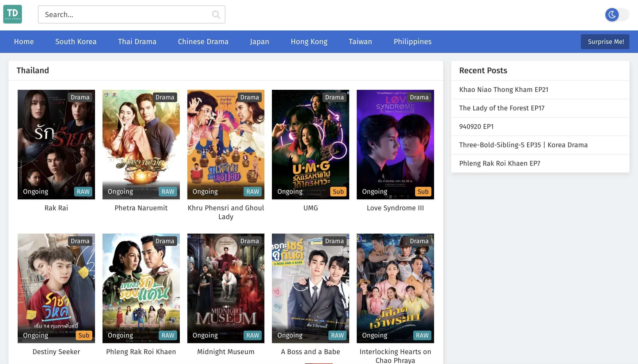Open the Rak Rai poster thumbnail

coord(56,144)
